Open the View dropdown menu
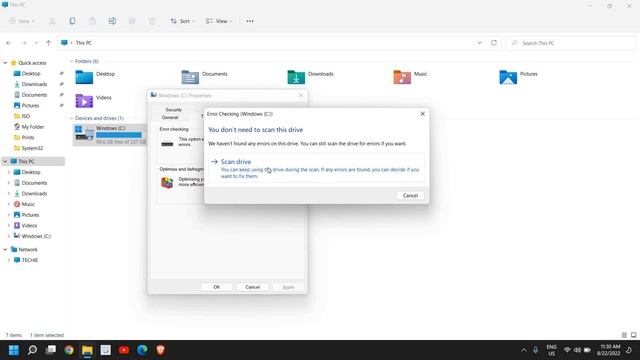This screenshot has height=360, width=640. pos(219,21)
